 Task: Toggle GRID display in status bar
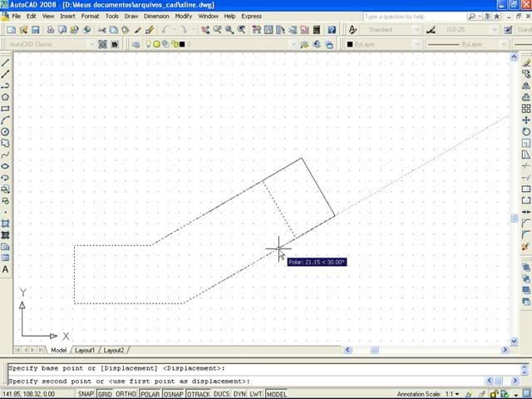(105, 394)
